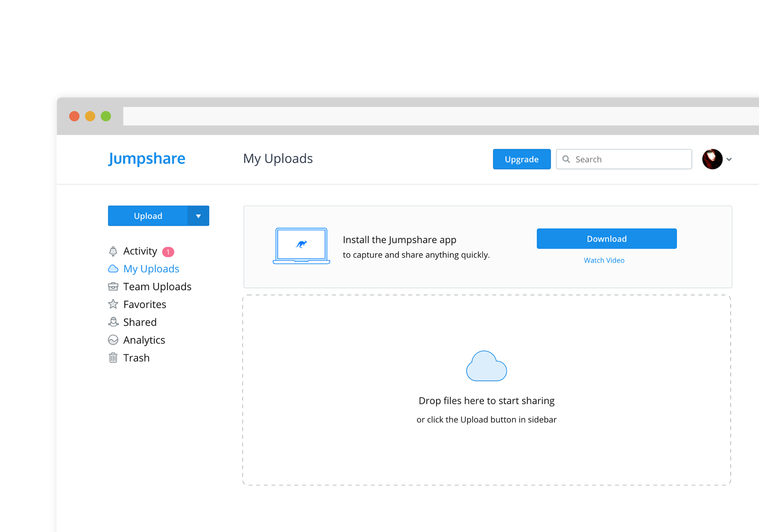Click the Trash bin icon
Viewport: 759px width, 532px height.
point(113,357)
